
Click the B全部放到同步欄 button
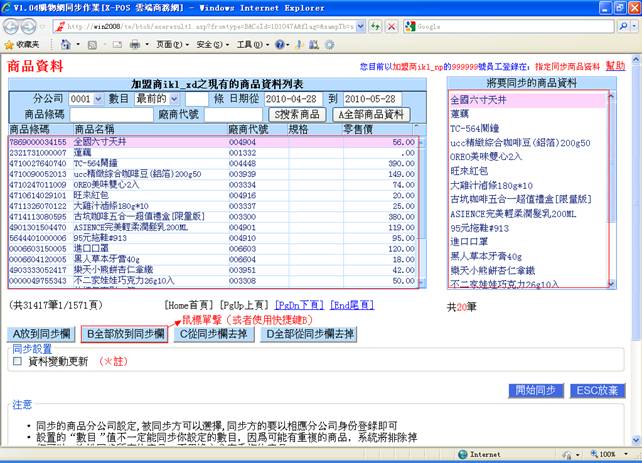125,333
